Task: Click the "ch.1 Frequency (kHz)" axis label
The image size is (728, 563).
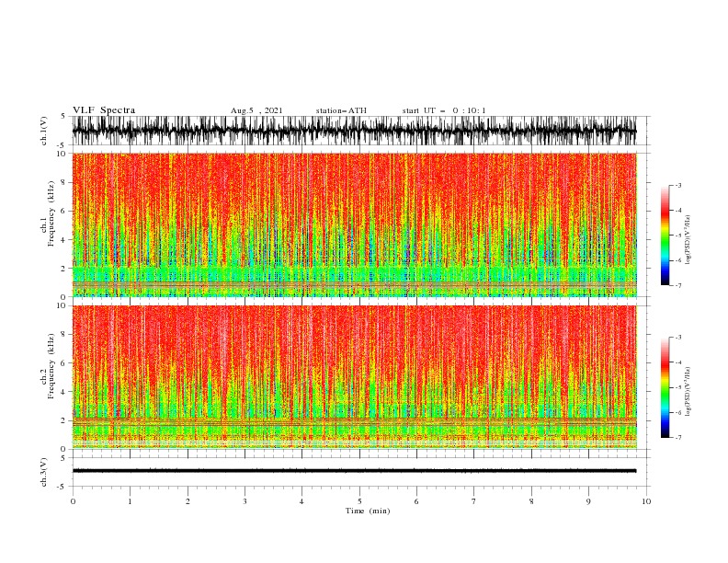Action: (x=48, y=213)
